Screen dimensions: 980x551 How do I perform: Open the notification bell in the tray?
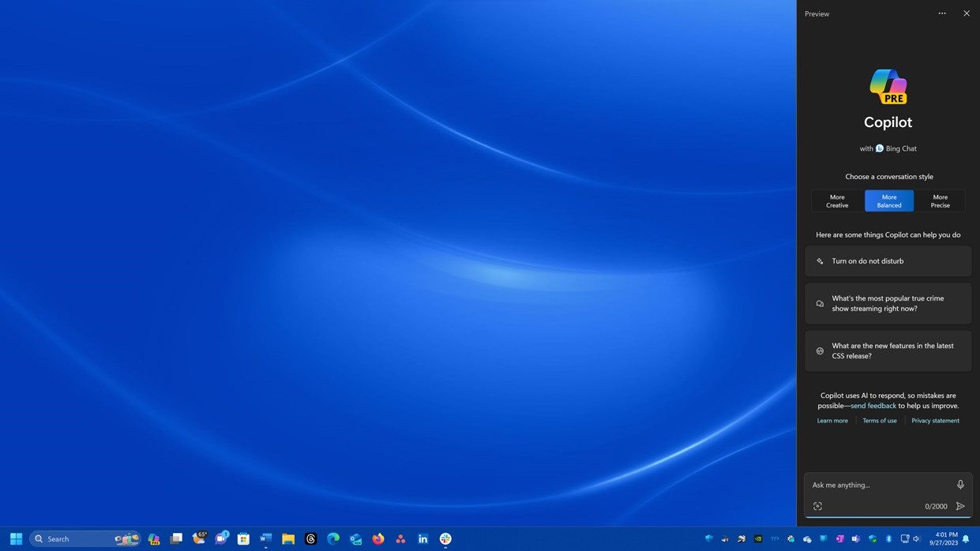(x=966, y=539)
